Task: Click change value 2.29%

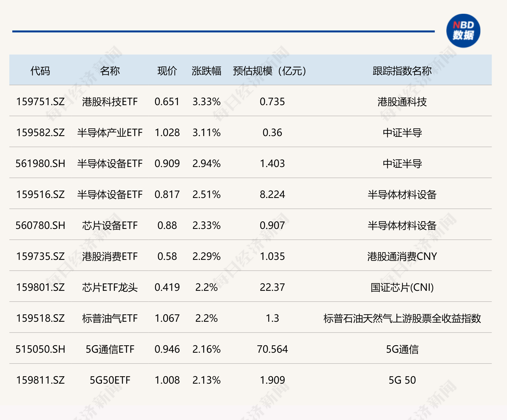Action: [207, 256]
